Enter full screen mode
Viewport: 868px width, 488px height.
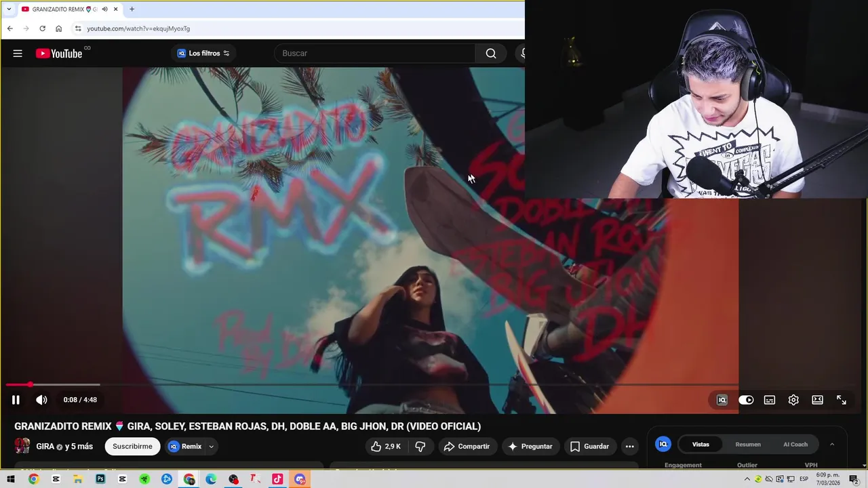pyautogui.click(x=842, y=400)
